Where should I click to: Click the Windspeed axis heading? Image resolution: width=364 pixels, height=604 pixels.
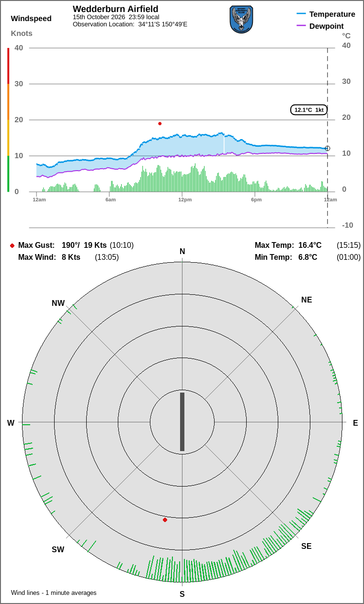click(31, 19)
